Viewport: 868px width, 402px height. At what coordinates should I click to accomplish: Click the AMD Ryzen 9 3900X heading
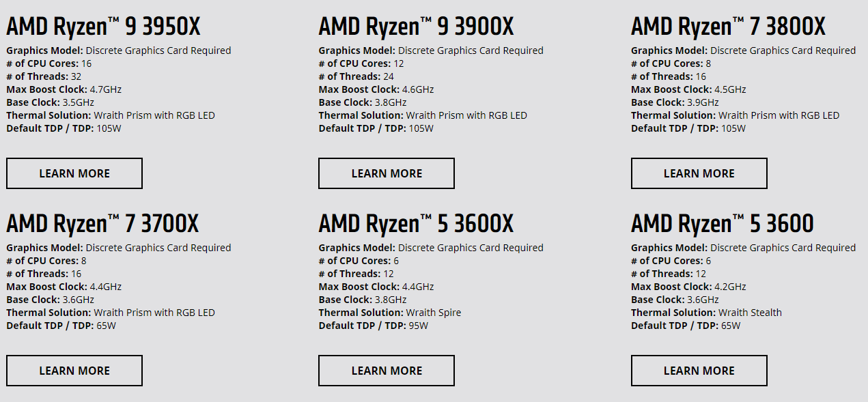(416, 27)
